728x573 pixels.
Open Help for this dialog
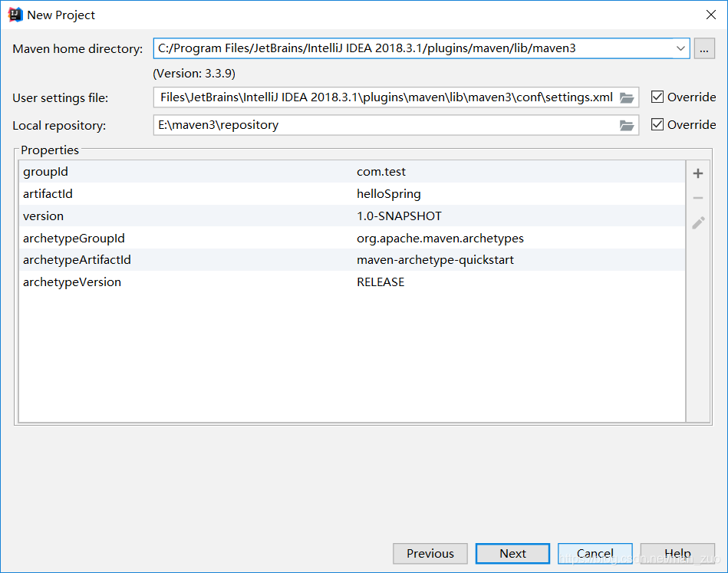click(x=677, y=554)
